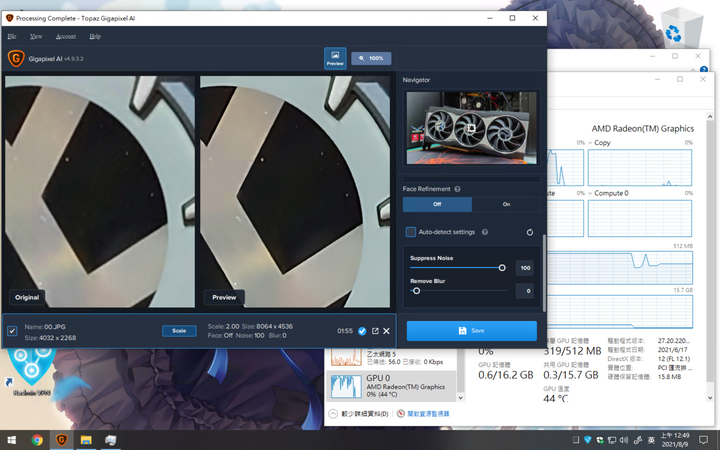The width and height of the screenshot is (720, 450).
Task: Open the Account menu
Action: tap(66, 36)
